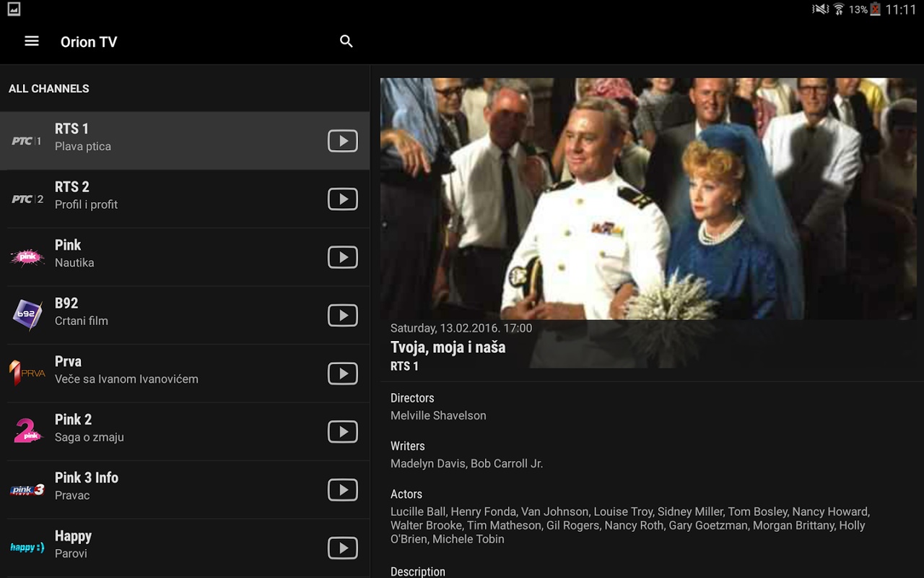Image resolution: width=924 pixels, height=578 pixels.
Task: Tap the muted sound status icon
Action: [820, 9]
